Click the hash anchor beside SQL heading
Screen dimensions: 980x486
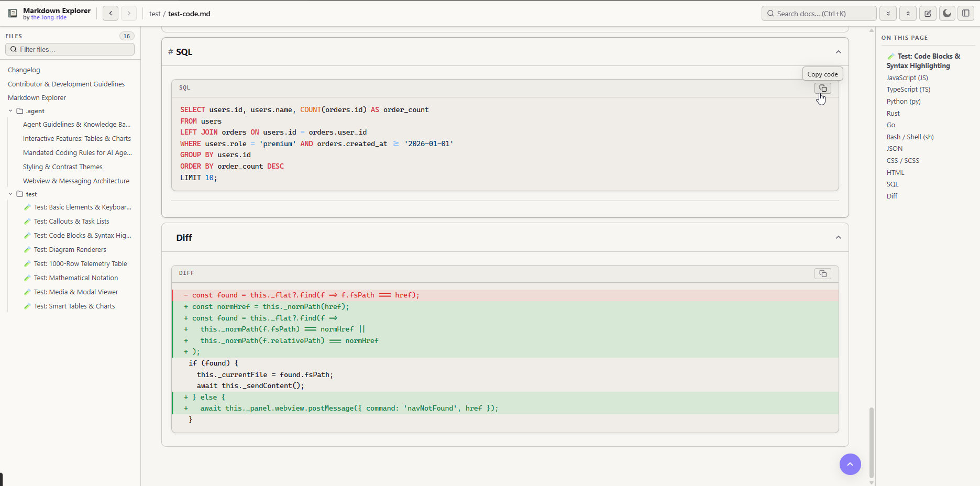pos(171,52)
